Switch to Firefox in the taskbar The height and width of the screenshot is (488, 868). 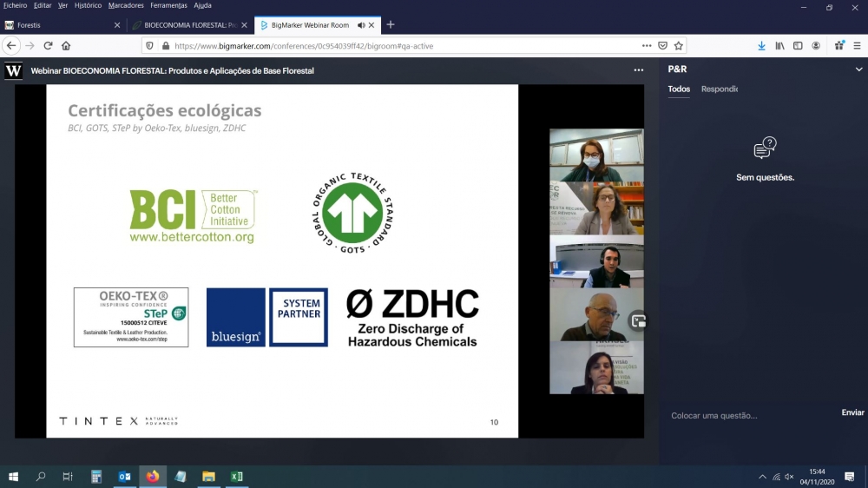tap(152, 477)
